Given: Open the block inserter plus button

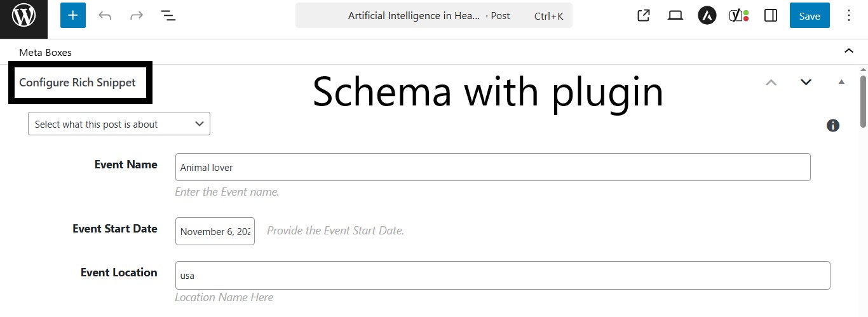Looking at the screenshot, I should point(73,16).
